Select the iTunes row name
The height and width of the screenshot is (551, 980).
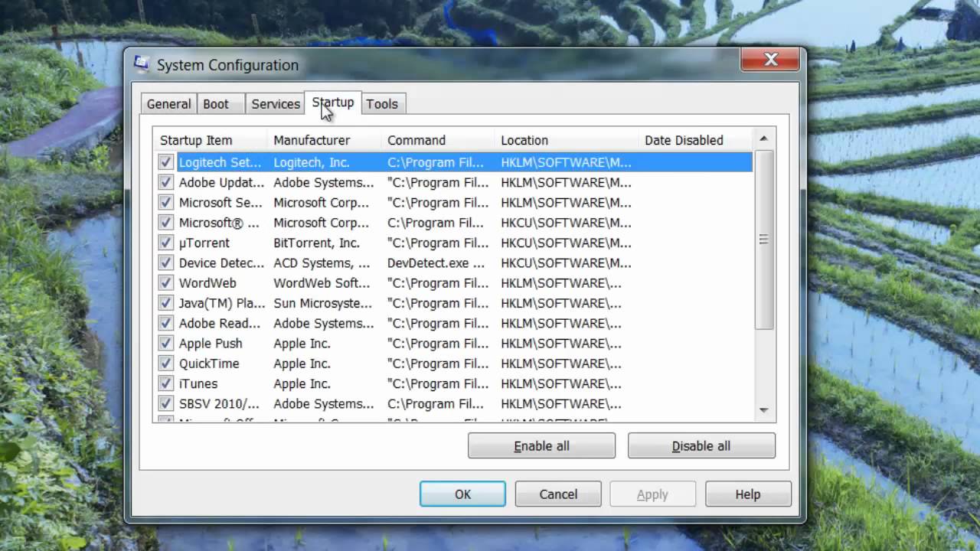[x=198, y=383]
